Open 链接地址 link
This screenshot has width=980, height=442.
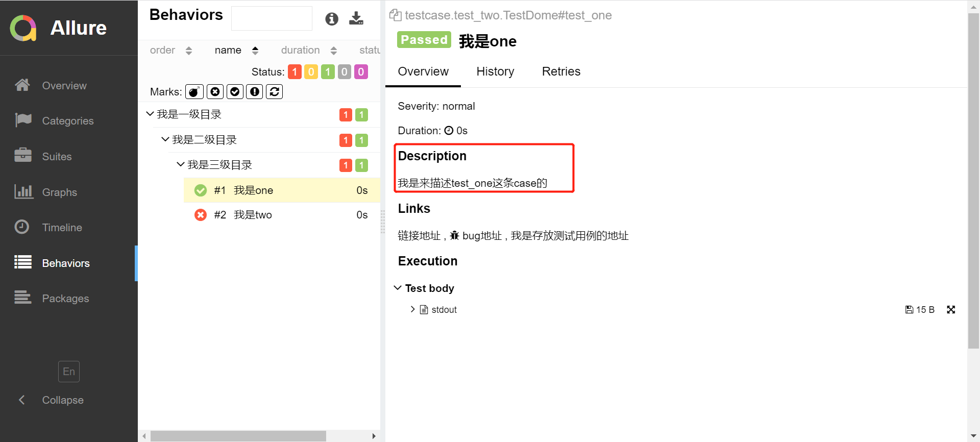pos(419,235)
